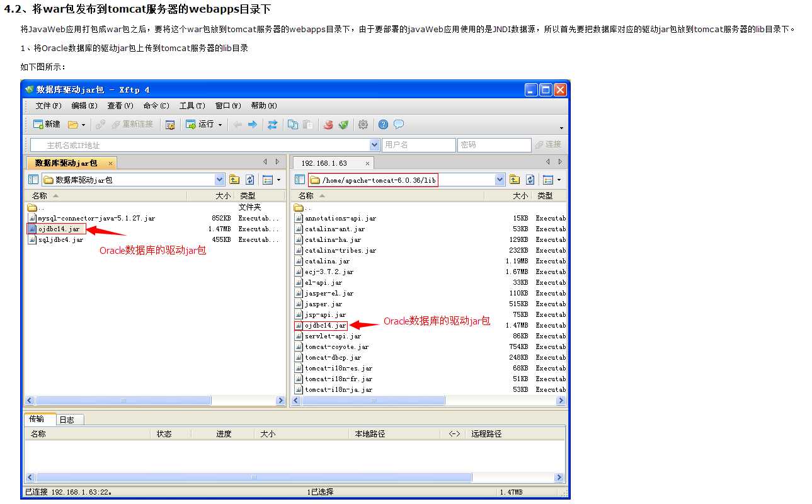The image size is (812, 504).
Task: Go up one folder in local pane
Action: (234, 180)
